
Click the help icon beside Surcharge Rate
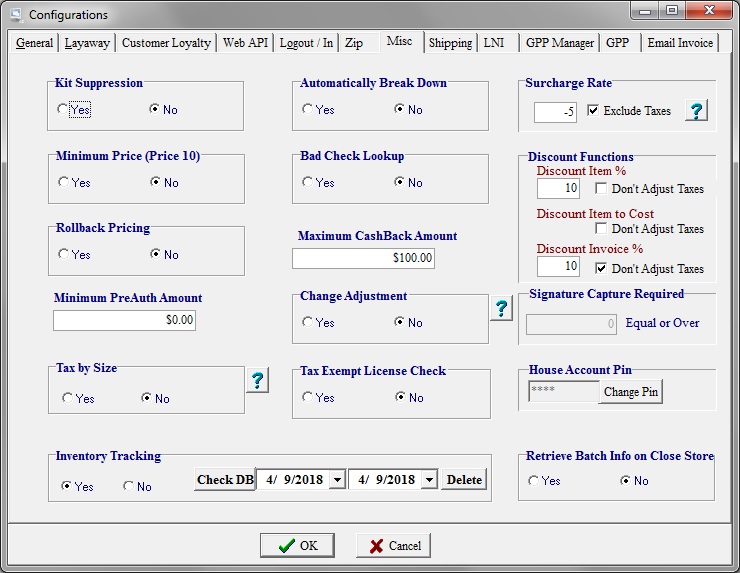point(696,110)
